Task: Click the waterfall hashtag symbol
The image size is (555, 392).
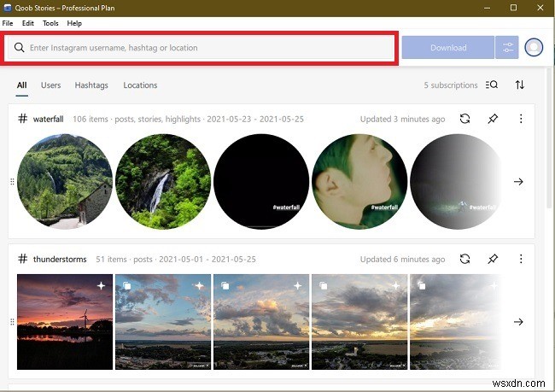Action: click(23, 118)
